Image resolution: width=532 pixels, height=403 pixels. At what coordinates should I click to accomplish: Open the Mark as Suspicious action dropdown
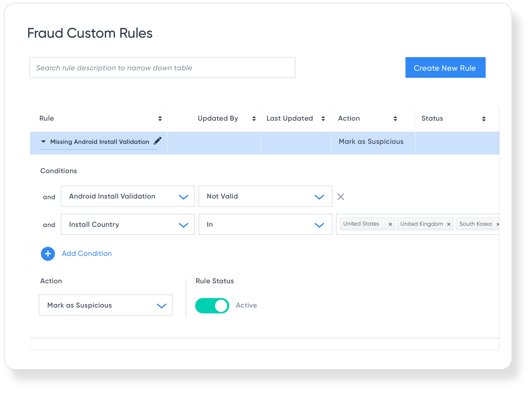[105, 305]
